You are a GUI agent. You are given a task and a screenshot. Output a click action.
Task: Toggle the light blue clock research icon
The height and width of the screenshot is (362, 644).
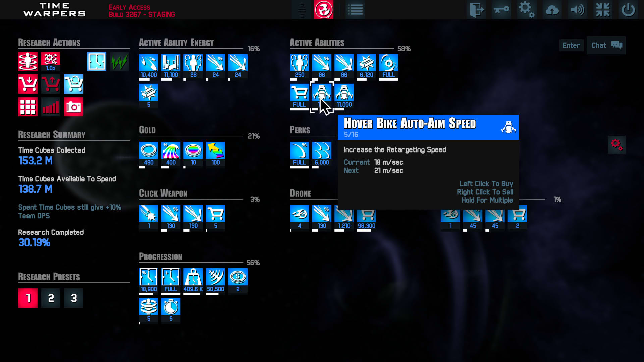pos(97,61)
